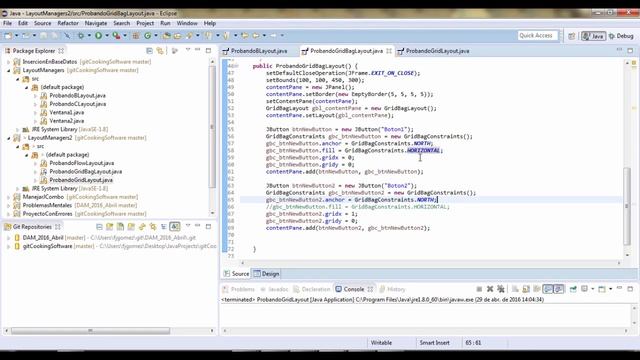The width and height of the screenshot is (640, 360).
Task: Switch to Debug perspective button
Action: pyautogui.click(x=621, y=36)
